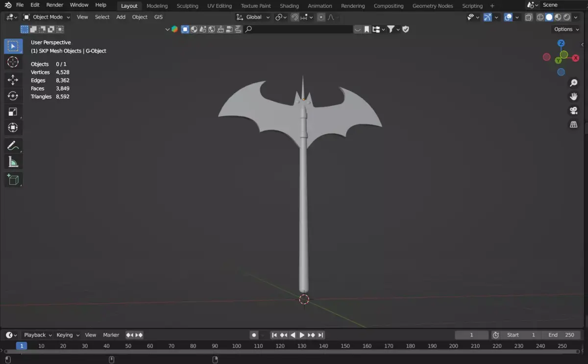Open the Render menu
The height and width of the screenshot is (364, 588).
coord(55,5)
